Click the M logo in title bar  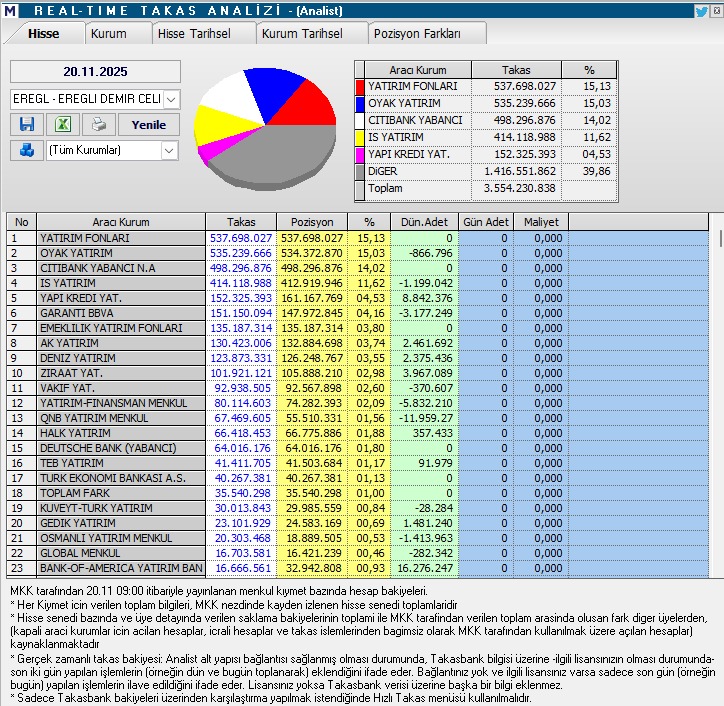pyautogui.click(x=10, y=10)
